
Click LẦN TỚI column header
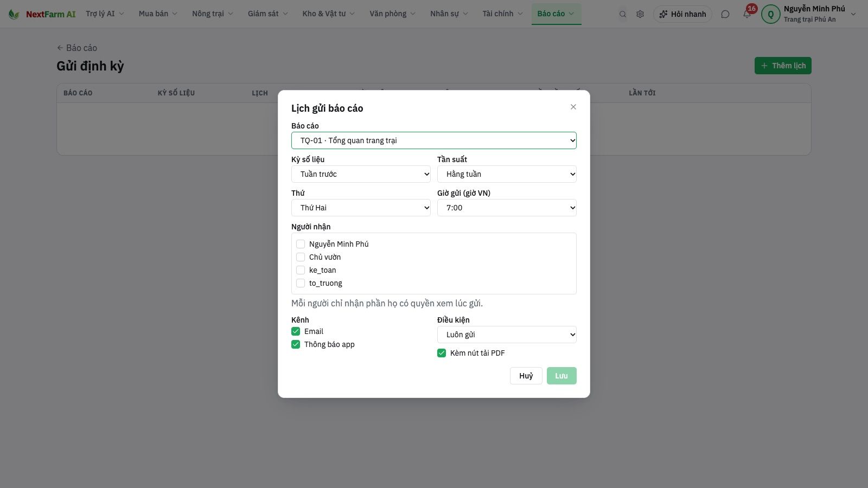642,93
